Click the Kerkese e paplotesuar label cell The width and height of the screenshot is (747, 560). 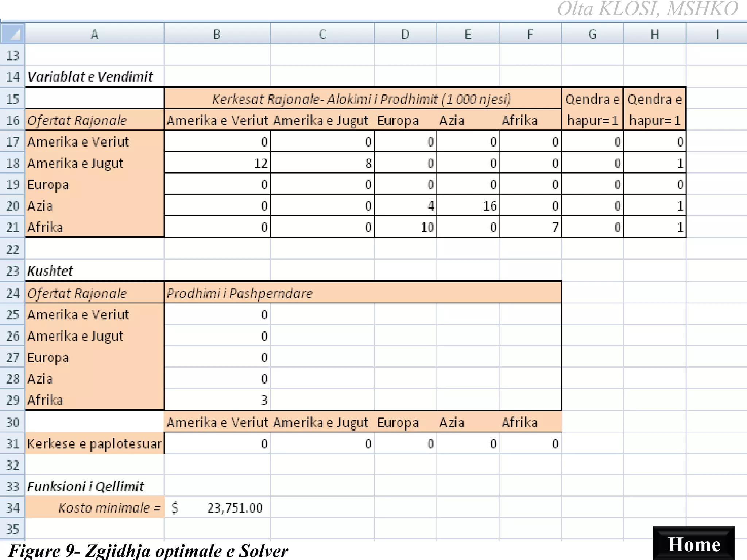pos(94,444)
